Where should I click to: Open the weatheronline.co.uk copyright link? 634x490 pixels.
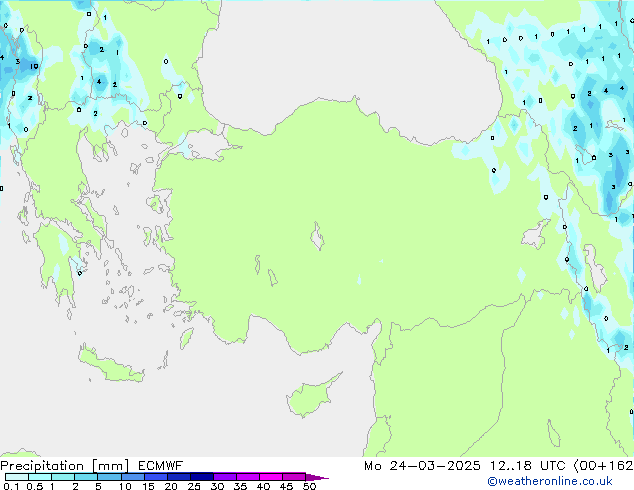pos(549,481)
